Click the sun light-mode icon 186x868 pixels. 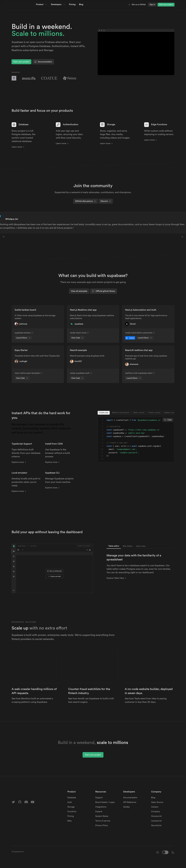point(158,852)
